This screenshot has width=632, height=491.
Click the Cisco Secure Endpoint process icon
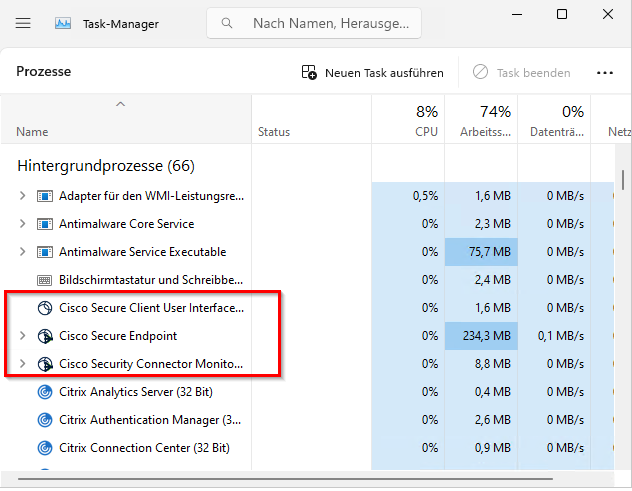point(44,336)
